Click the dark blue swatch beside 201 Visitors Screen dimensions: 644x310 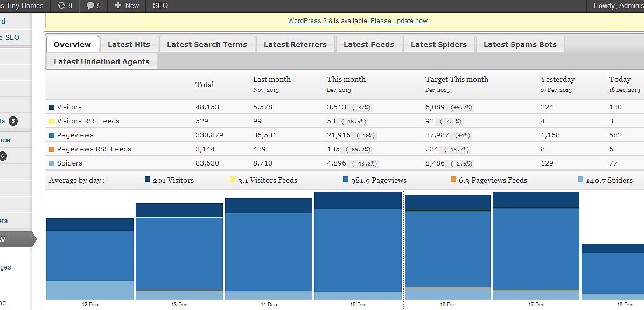coord(148,180)
